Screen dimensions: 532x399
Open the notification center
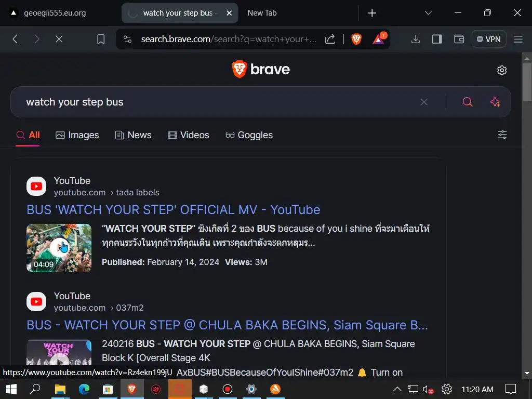click(x=511, y=389)
